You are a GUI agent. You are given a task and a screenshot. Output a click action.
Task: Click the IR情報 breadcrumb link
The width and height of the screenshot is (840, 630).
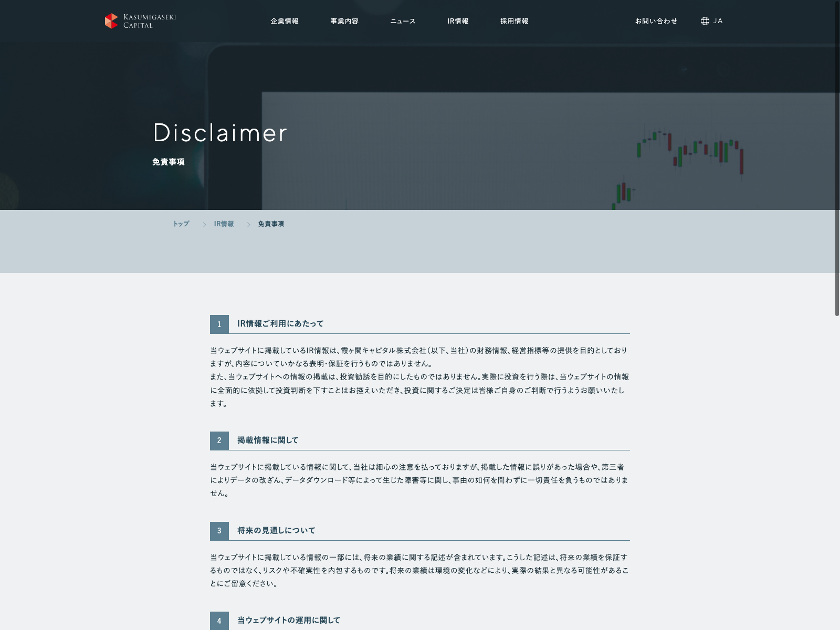(x=224, y=224)
